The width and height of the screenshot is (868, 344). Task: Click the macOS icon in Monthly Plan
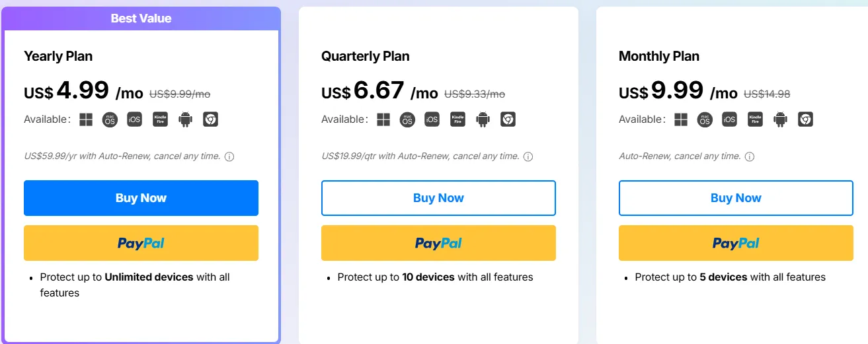click(x=705, y=120)
